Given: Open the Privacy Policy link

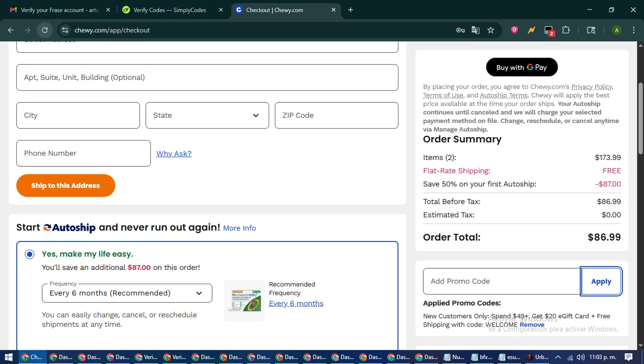Looking at the screenshot, I should [592, 87].
